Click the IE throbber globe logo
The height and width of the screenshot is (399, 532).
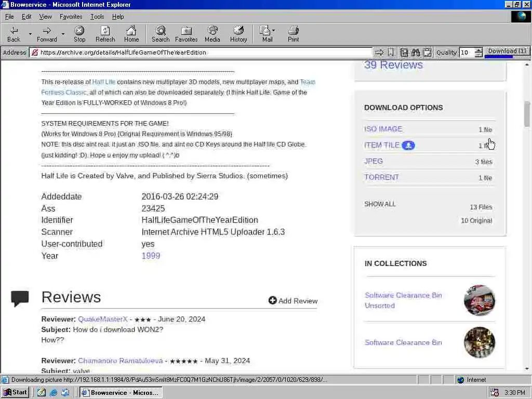click(521, 17)
